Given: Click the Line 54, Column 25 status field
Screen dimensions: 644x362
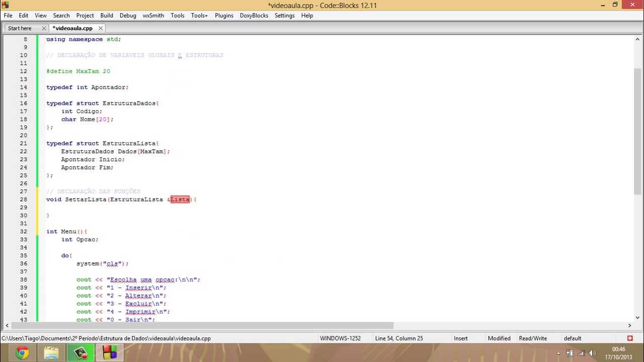Looking at the screenshot, I should pyautogui.click(x=398, y=338).
